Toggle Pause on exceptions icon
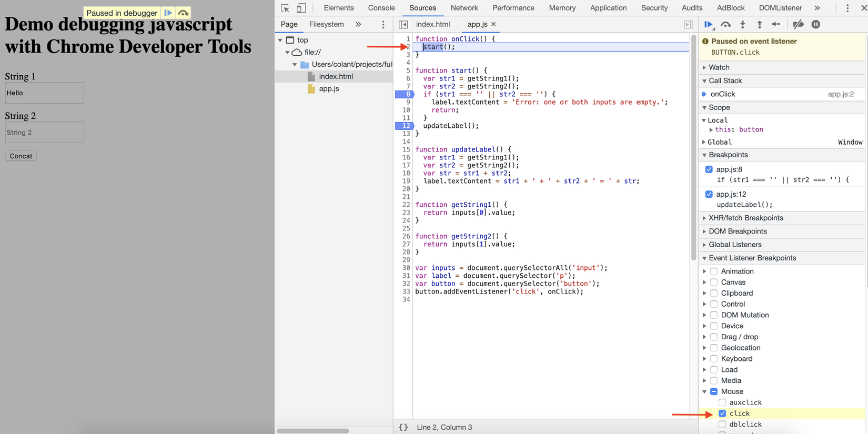The width and height of the screenshot is (868, 434). click(x=815, y=25)
